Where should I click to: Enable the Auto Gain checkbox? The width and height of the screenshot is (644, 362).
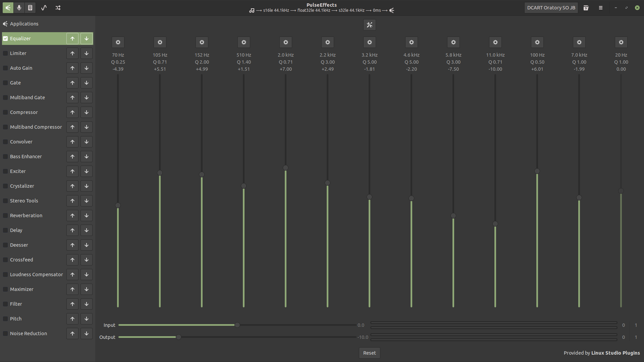(5, 68)
